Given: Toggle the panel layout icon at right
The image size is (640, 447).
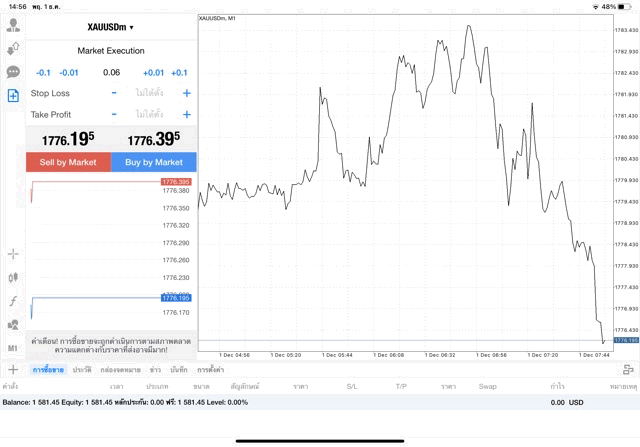Looking at the screenshot, I should click(x=629, y=370).
